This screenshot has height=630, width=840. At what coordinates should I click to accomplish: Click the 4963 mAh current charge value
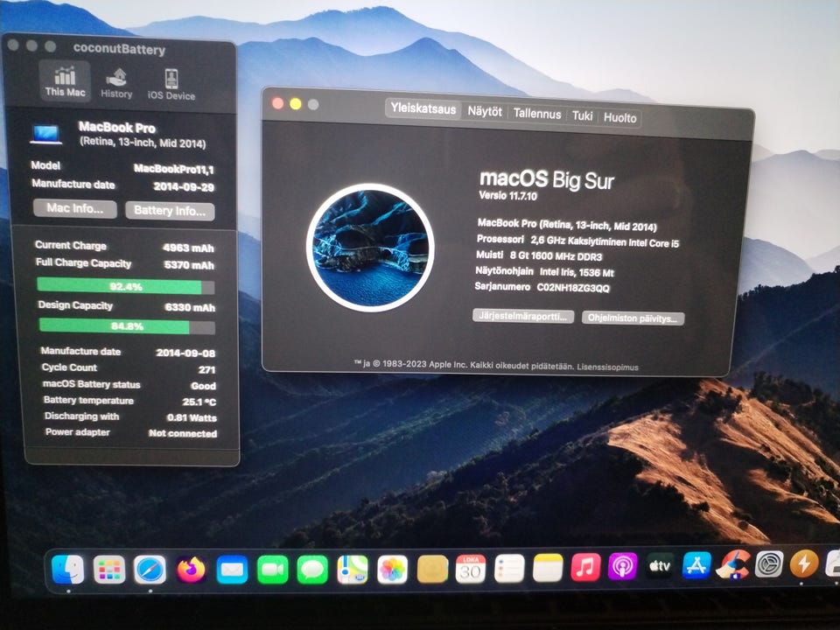click(188, 248)
